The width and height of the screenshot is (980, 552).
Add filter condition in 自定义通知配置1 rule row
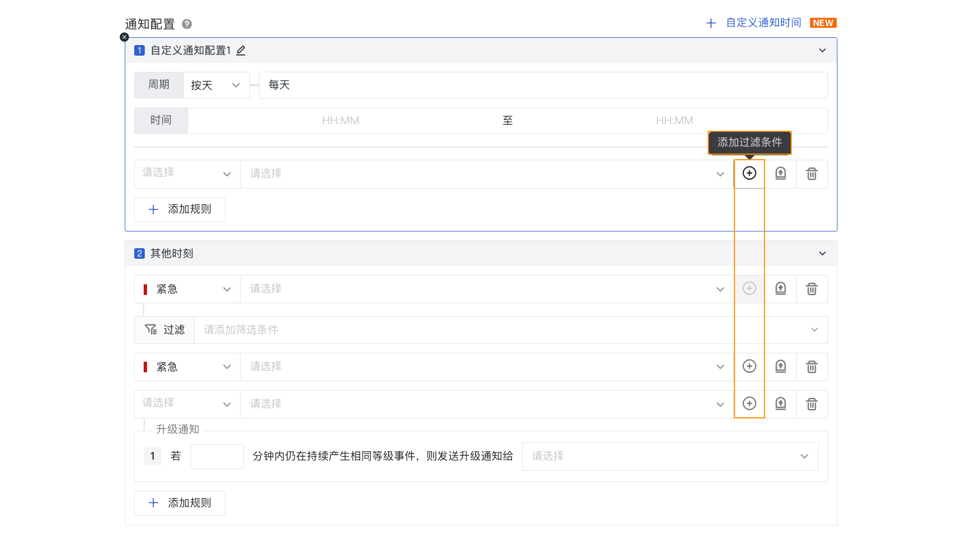click(x=749, y=174)
